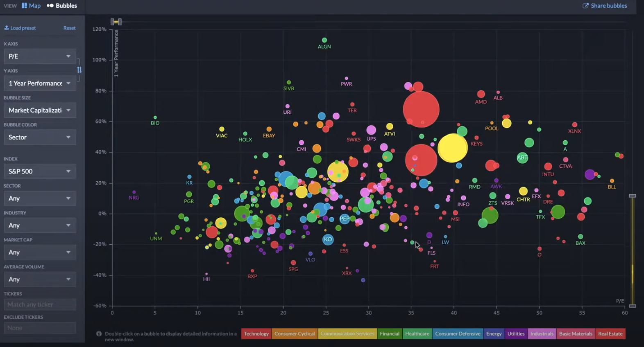Select the Bubbles view tab

[62, 6]
